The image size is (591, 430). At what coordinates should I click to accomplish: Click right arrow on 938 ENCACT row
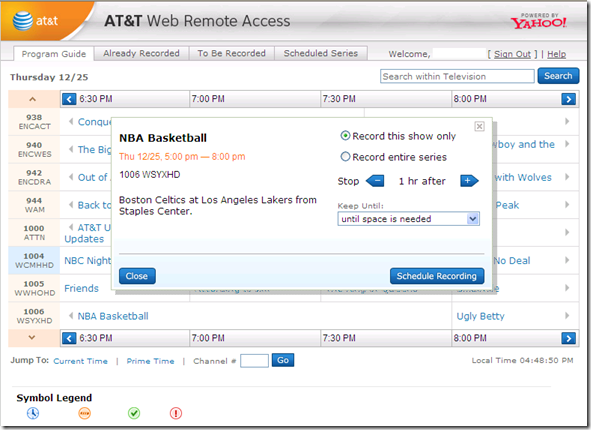[x=567, y=121]
